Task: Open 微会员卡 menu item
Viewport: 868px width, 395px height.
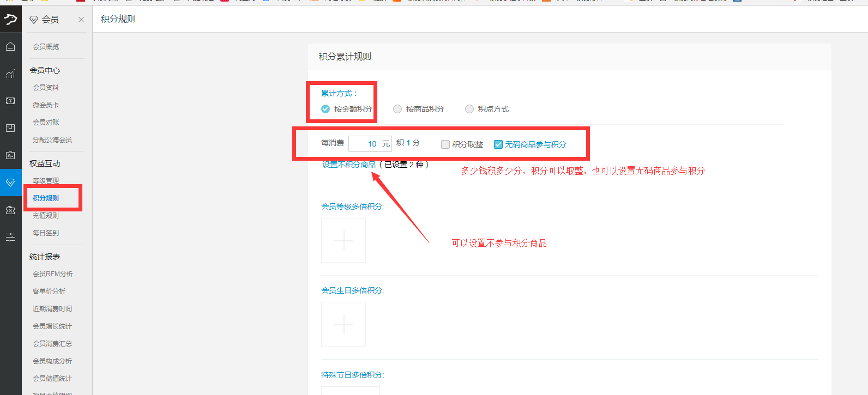Action: tap(46, 105)
